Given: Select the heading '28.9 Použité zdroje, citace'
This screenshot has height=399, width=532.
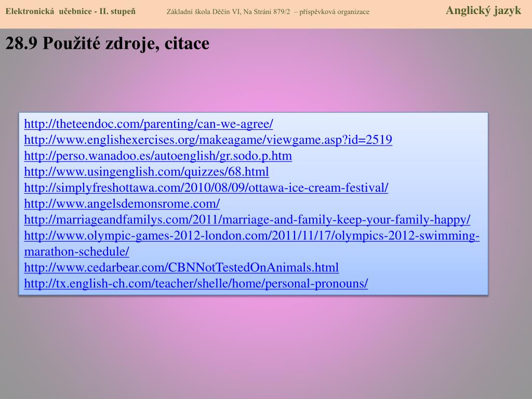Looking at the screenshot, I should point(108,44).
